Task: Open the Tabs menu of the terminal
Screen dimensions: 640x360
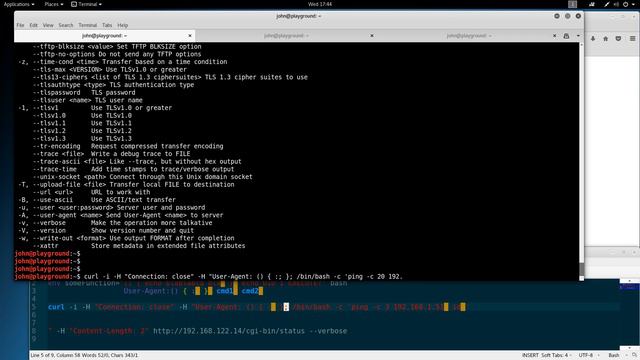Action: point(107,25)
